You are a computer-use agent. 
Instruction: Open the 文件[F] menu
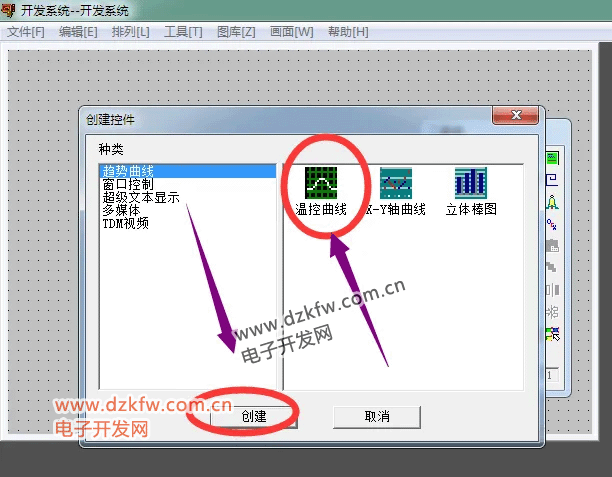(x=26, y=32)
